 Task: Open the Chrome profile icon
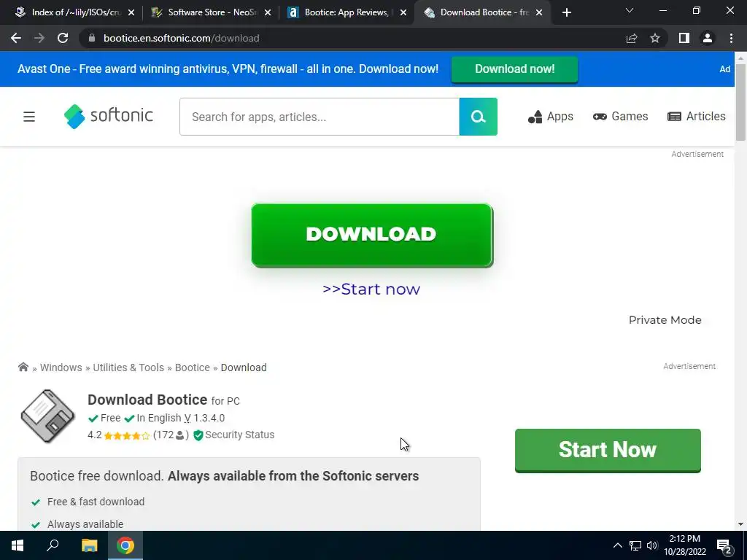pyautogui.click(x=708, y=38)
